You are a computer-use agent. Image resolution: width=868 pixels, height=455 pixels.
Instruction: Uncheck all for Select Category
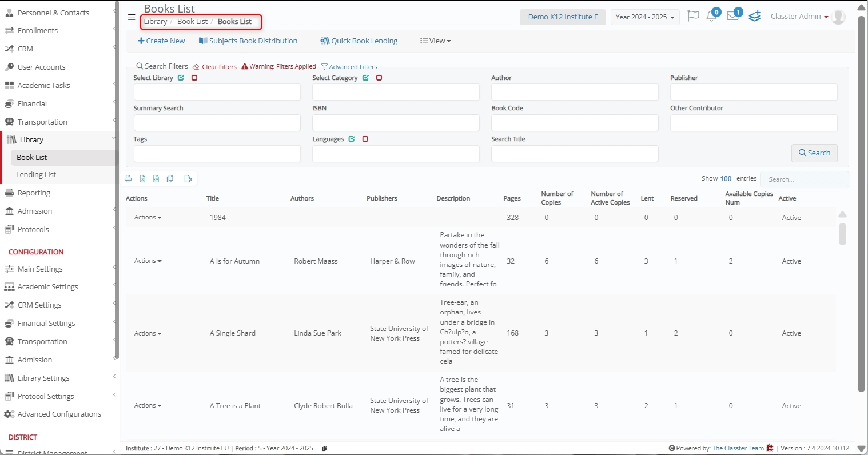(x=379, y=78)
